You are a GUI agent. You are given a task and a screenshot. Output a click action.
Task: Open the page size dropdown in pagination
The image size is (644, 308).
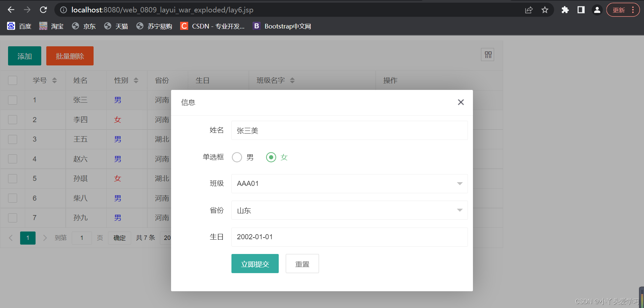pyautogui.click(x=167, y=238)
